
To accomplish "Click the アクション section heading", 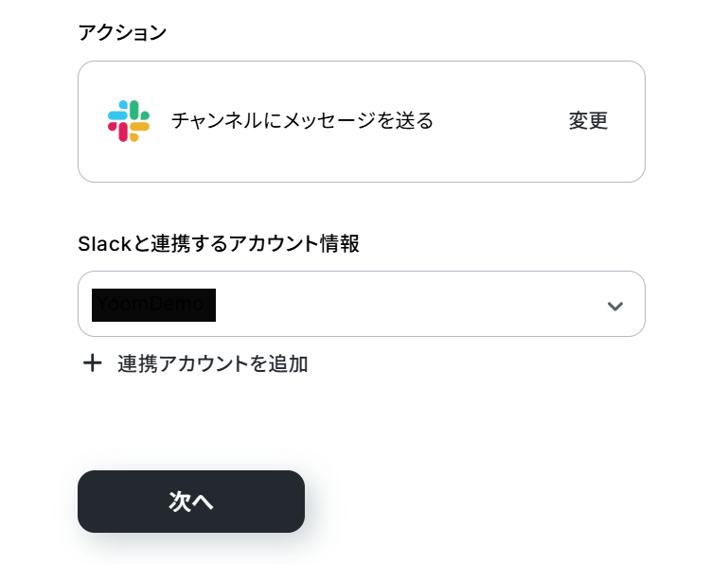I will pos(122,33).
